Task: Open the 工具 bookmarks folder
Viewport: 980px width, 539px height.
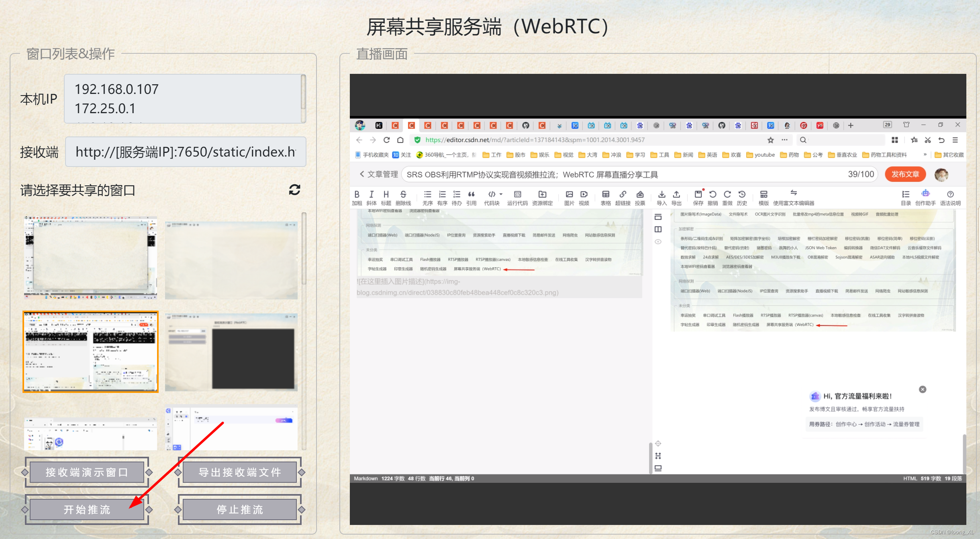Action: tap(659, 155)
